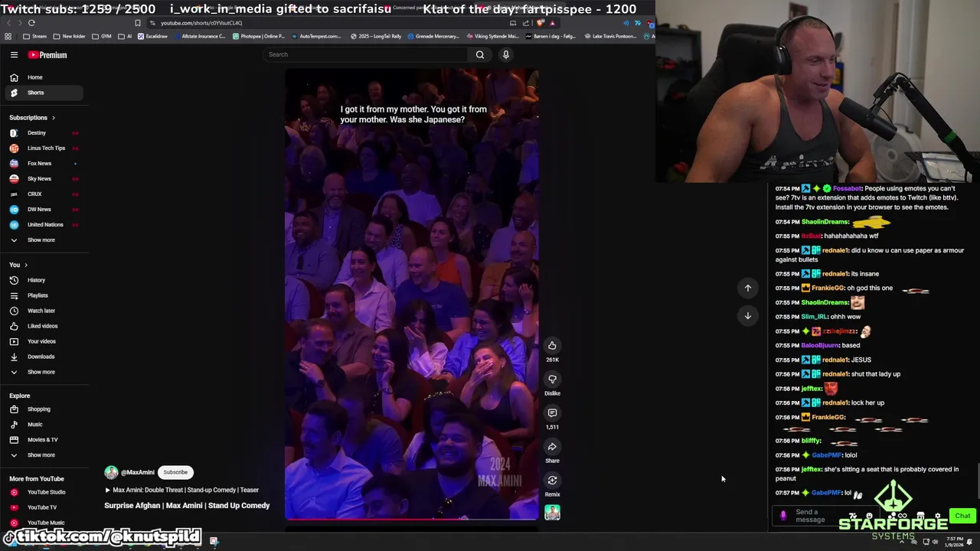
Task: Open browser apps grid in bookmarks bar
Action: coord(8,36)
